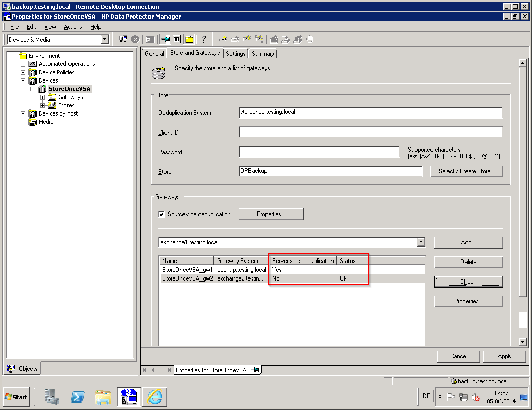Click the Client ID input field

pos(371,132)
